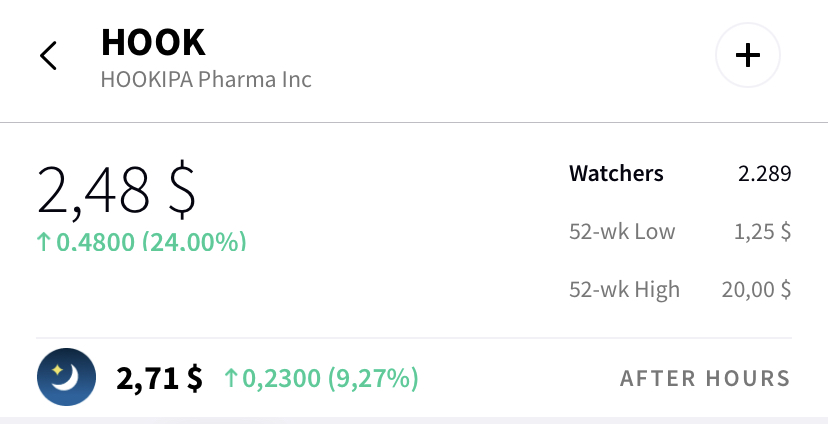Viewport: 828px width, 424px height.
Task: Go back using the left chevron arrow
Action: 48,55
